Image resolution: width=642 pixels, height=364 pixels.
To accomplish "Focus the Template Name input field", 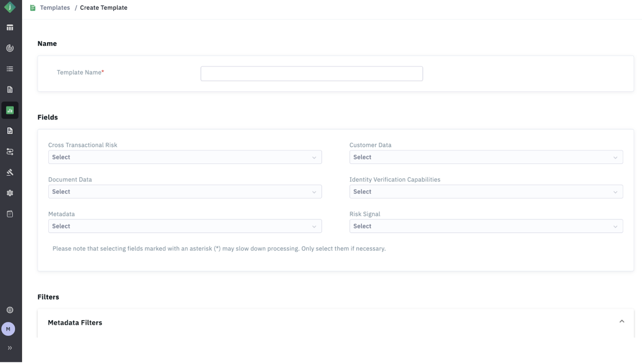I will pyautogui.click(x=311, y=74).
